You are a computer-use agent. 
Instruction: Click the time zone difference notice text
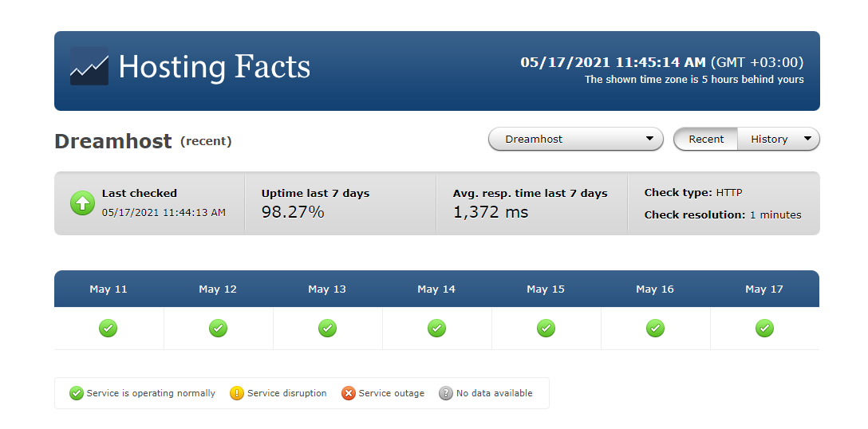pyautogui.click(x=694, y=80)
